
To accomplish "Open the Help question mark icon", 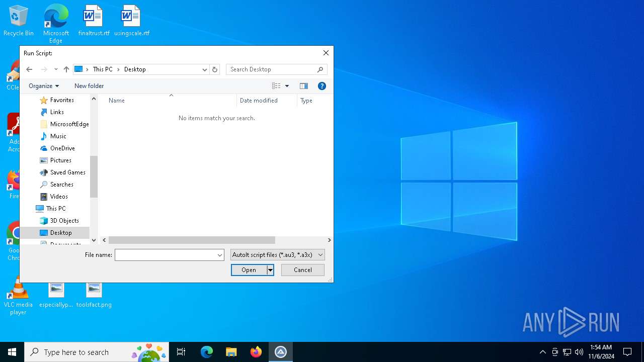I will [322, 86].
